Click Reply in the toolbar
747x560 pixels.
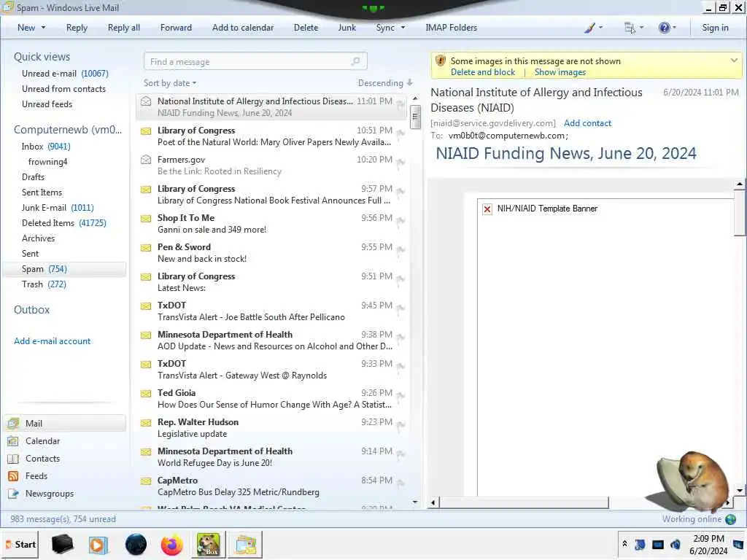pyautogui.click(x=77, y=28)
